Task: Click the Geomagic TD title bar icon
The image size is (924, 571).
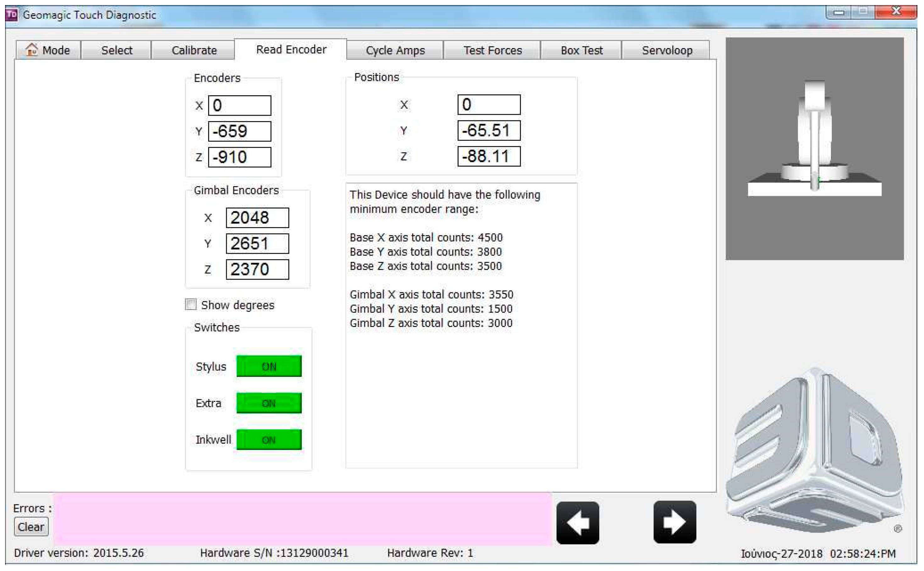Action: click(x=12, y=15)
